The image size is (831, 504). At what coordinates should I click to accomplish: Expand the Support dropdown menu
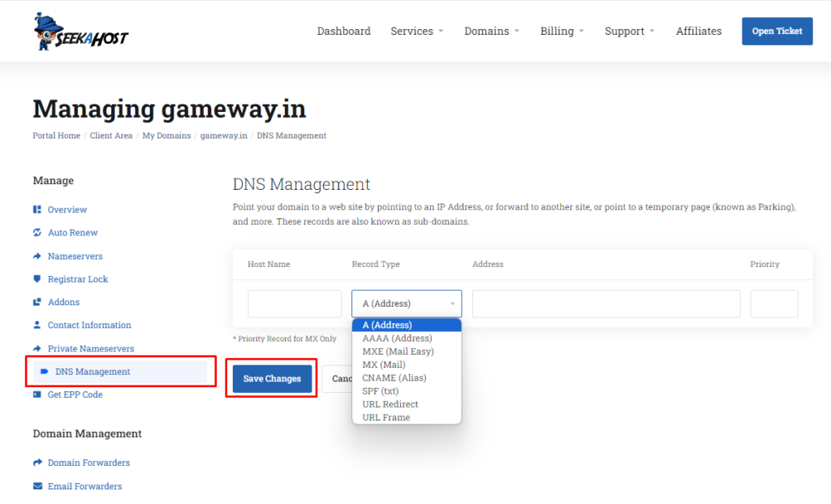[630, 32]
